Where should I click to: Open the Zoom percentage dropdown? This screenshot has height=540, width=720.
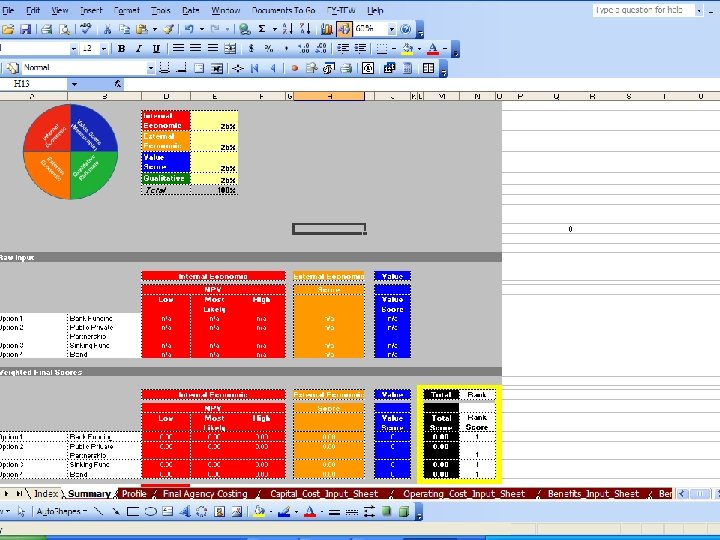click(392, 29)
